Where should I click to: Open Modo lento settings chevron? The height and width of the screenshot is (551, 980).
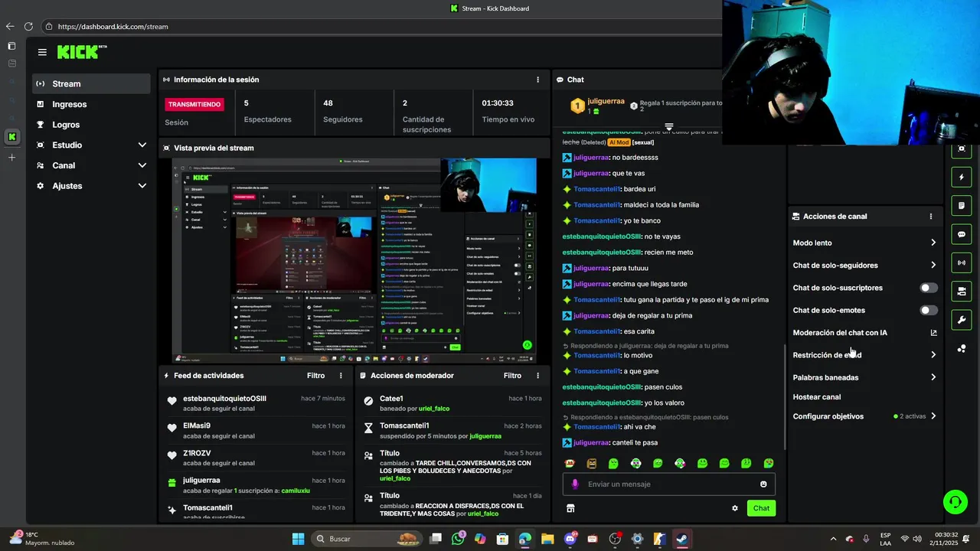[933, 243]
